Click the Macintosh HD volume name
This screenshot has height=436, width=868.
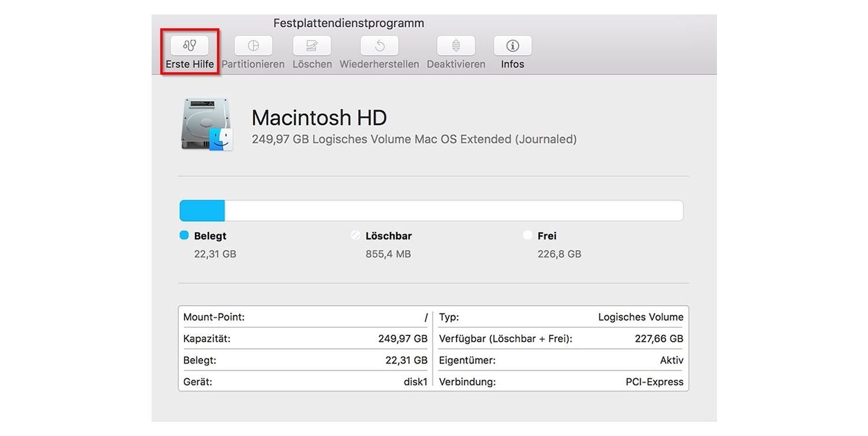pyautogui.click(x=319, y=118)
